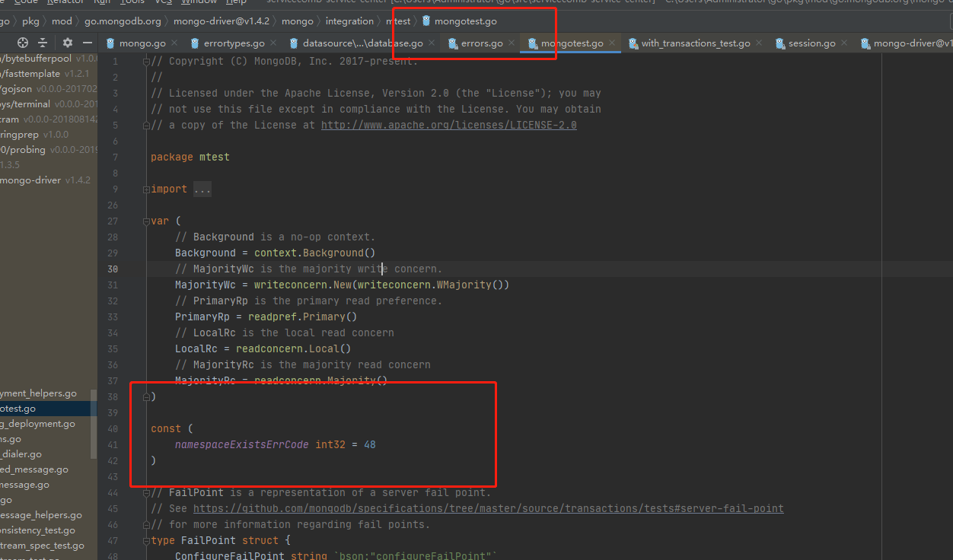Click fold end marker at line 38
Image resolution: width=953 pixels, height=560 pixels.
coord(147,396)
